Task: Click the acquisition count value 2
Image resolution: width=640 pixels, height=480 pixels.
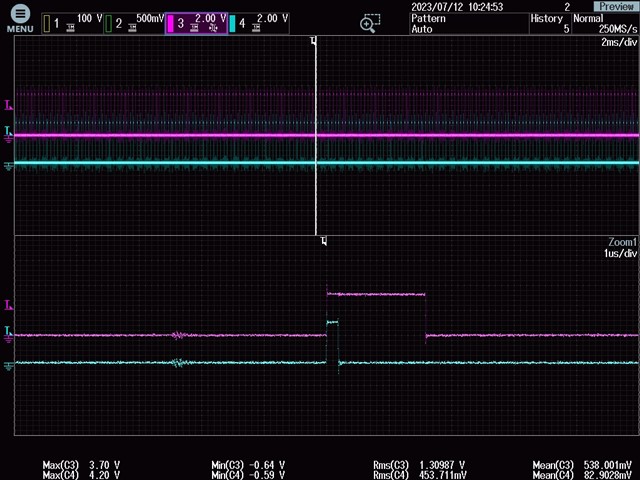Action: coord(567,7)
